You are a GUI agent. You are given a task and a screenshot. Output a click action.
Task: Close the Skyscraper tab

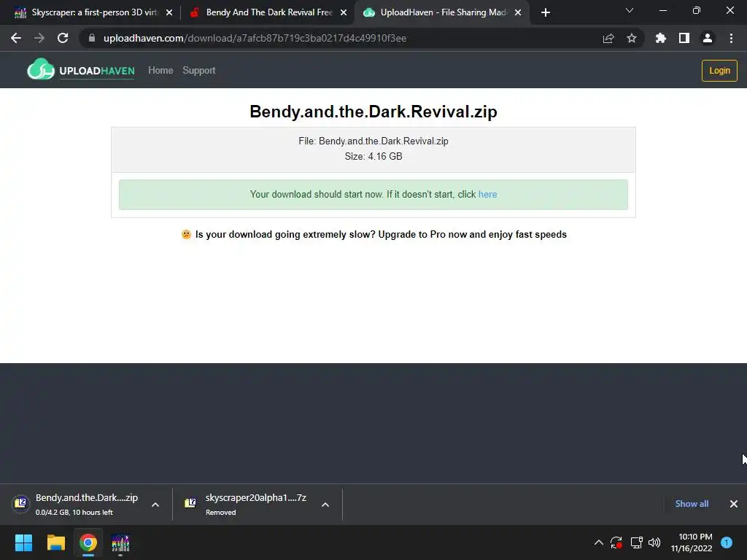(169, 13)
